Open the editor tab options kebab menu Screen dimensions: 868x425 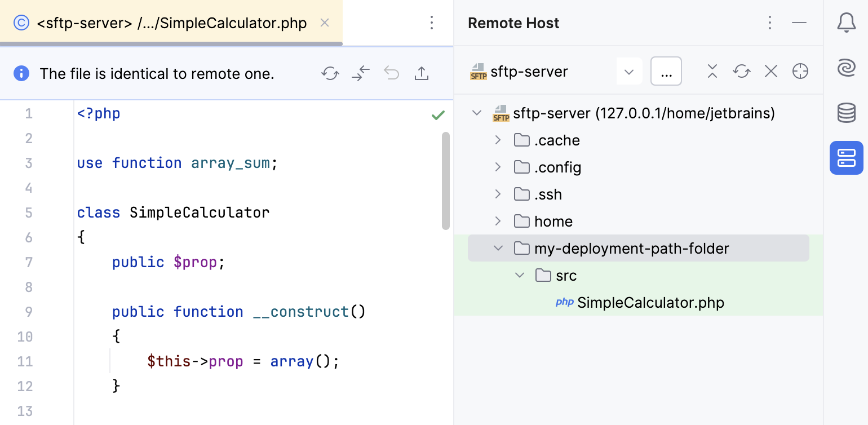[x=432, y=23]
